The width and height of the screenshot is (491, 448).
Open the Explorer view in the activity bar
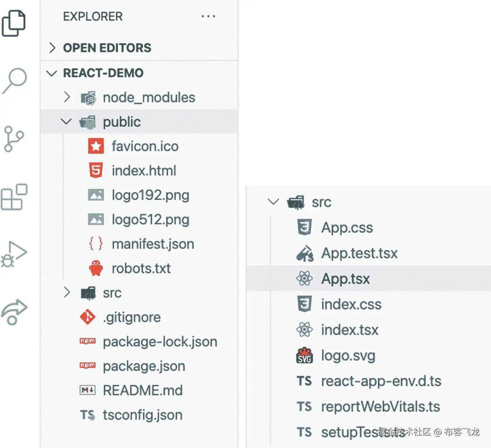(14, 24)
